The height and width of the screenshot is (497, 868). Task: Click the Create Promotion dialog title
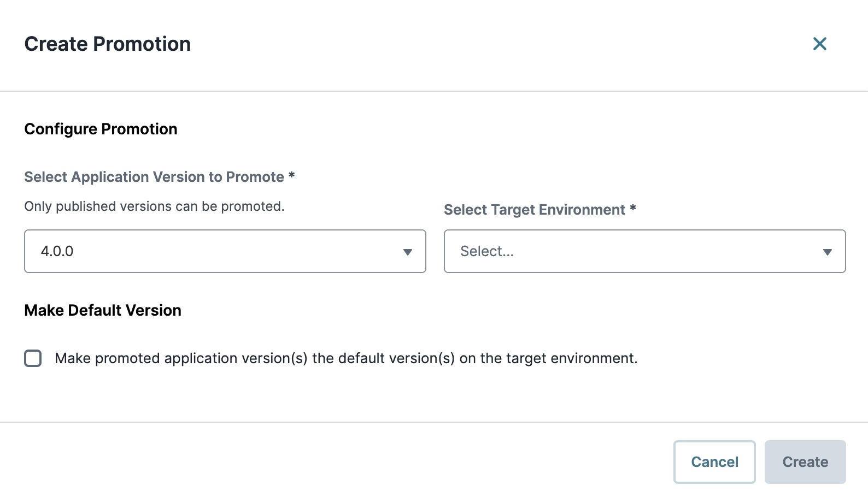pos(108,44)
